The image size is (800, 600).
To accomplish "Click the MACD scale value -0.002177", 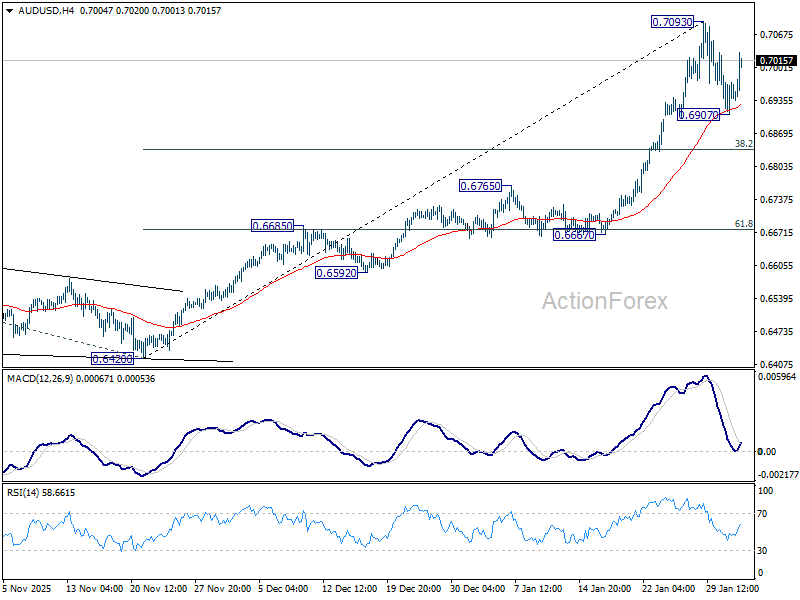I will [x=778, y=474].
